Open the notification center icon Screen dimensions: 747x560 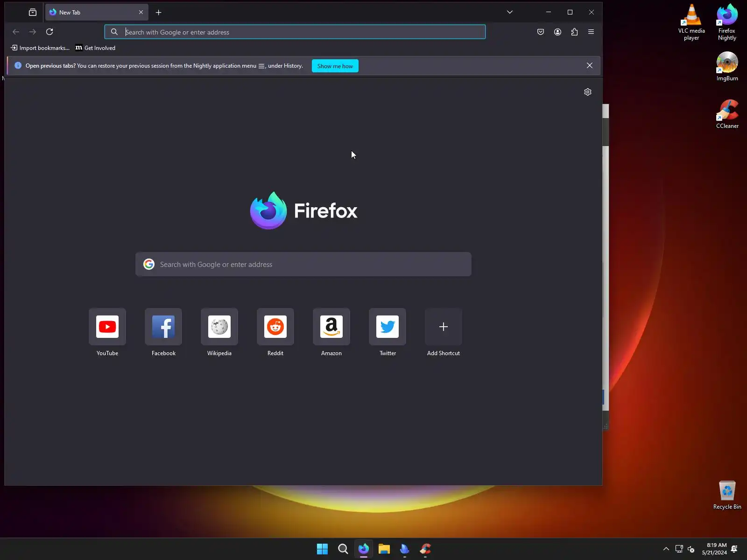(734, 549)
